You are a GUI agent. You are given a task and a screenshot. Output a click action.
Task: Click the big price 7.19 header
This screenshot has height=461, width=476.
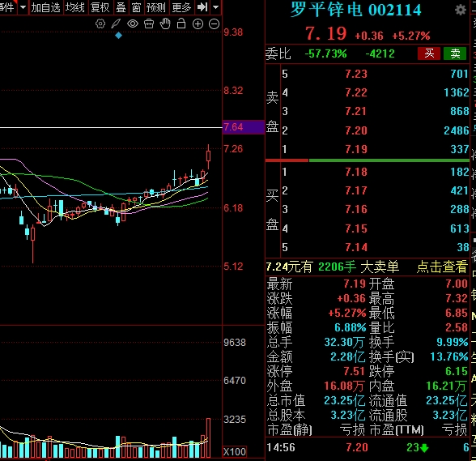325,33
